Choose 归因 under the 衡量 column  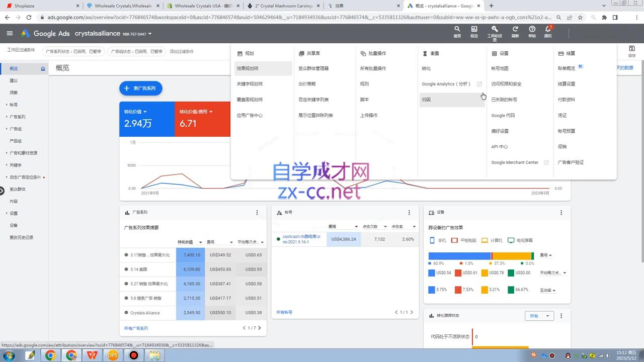(x=452, y=100)
